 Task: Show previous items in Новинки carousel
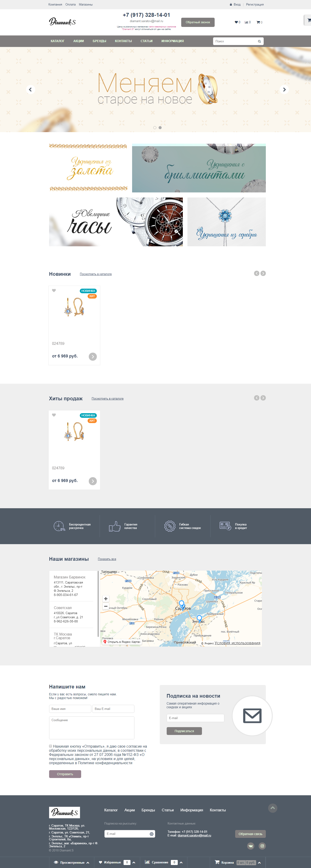tap(257, 273)
